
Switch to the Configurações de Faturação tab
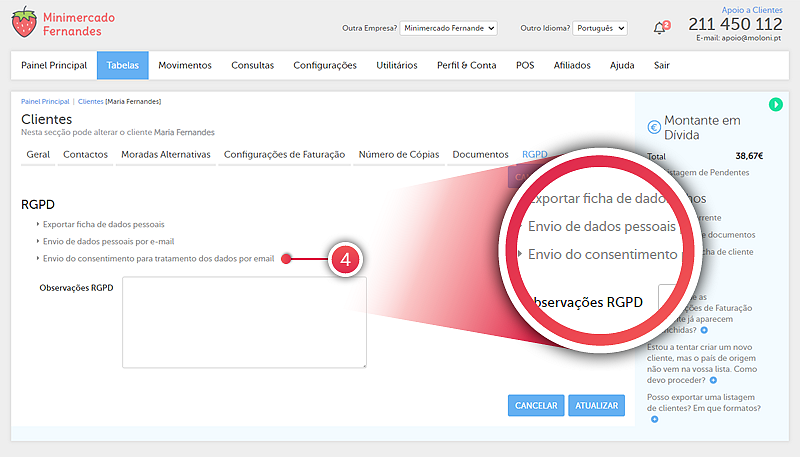coord(284,155)
